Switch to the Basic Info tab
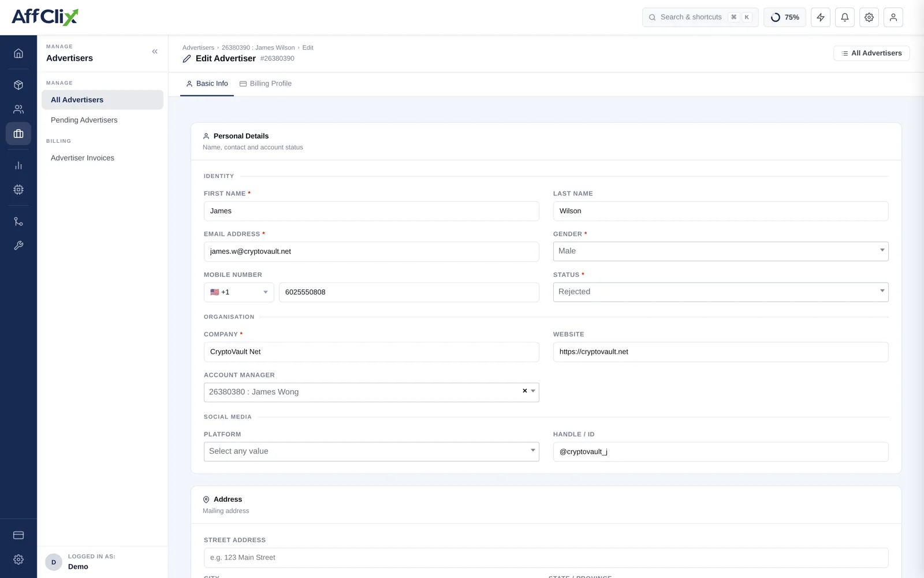 coord(207,84)
